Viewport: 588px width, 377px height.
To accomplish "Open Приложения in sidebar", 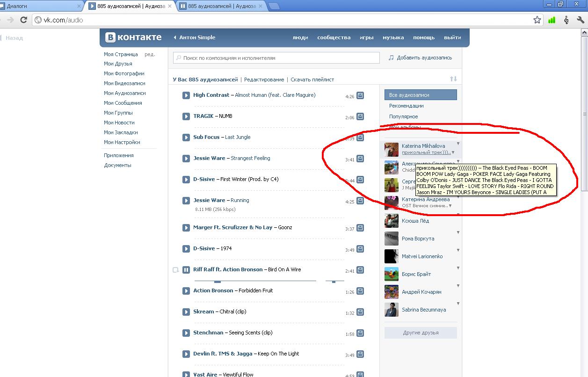I will pos(119,155).
